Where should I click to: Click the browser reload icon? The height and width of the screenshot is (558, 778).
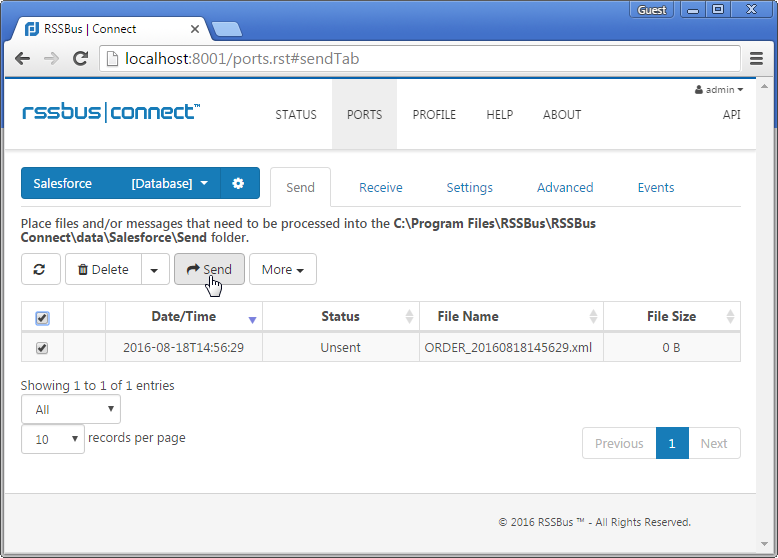pyautogui.click(x=79, y=59)
